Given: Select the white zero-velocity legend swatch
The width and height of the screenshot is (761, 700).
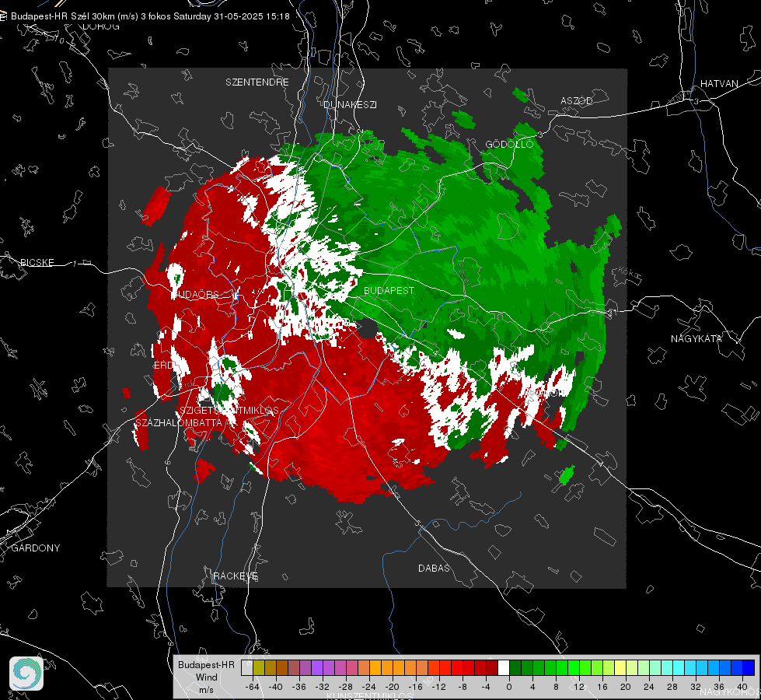Looking at the screenshot, I should tap(504, 668).
